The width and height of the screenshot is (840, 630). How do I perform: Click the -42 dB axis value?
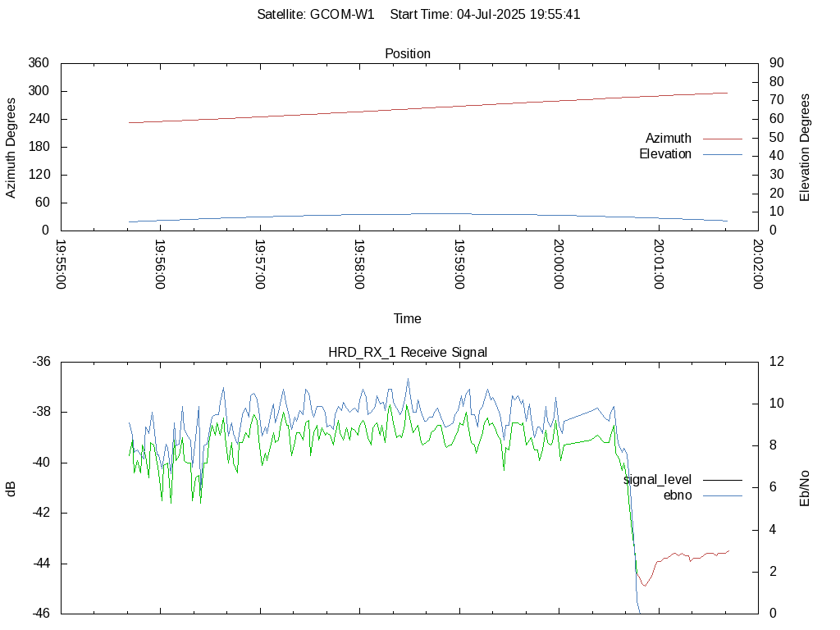pos(41,513)
